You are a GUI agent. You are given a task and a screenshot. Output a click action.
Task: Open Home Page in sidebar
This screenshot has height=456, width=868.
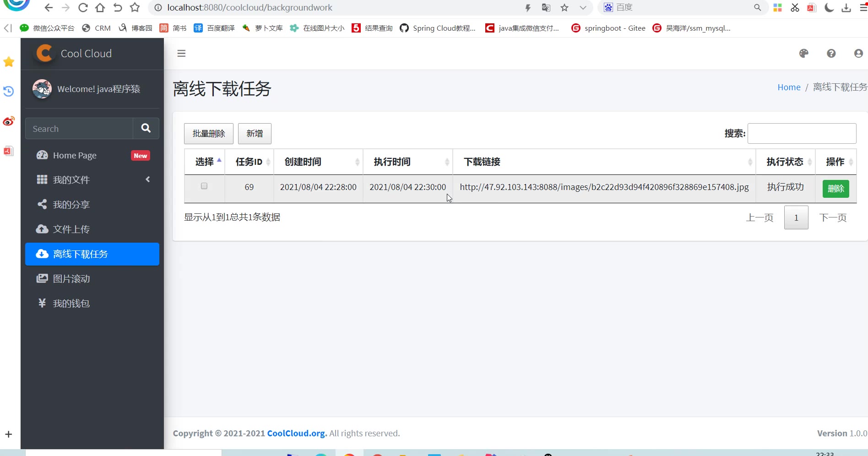click(x=92, y=155)
